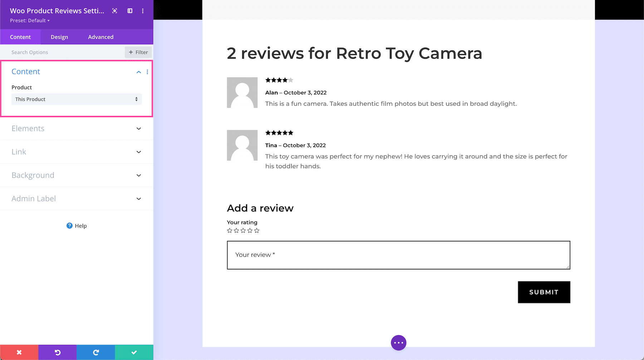This screenshot has height=360, width=644.
Task: Open the purple dot menu below the preview
Action: (398, 342)
